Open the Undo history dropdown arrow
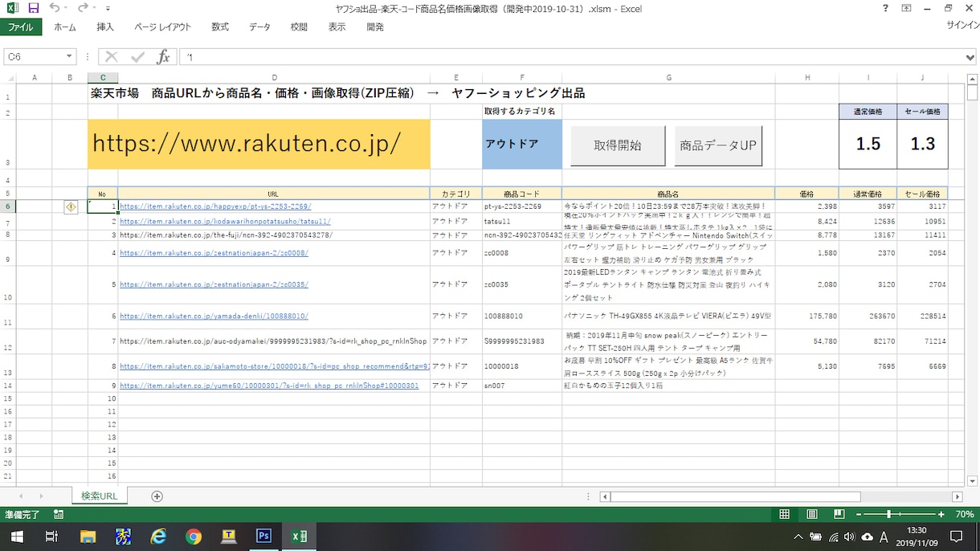 65,9
